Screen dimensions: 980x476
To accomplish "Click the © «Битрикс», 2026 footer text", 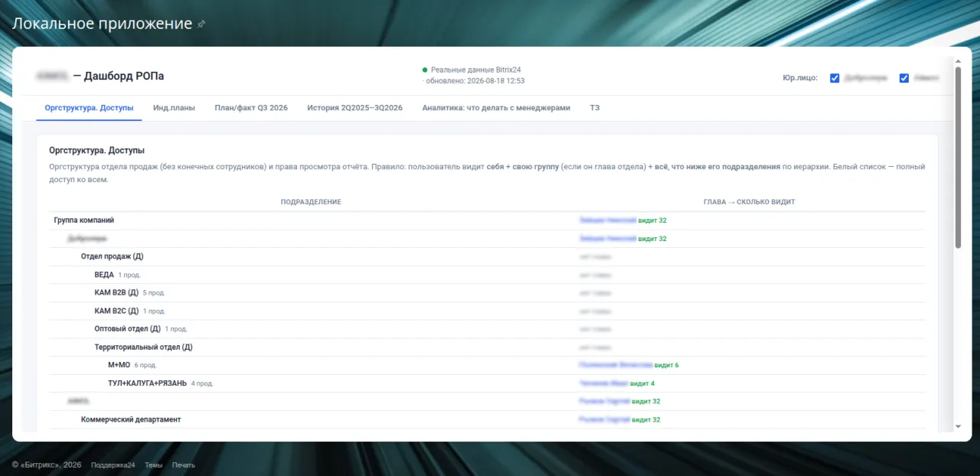I will pos(47,465).
